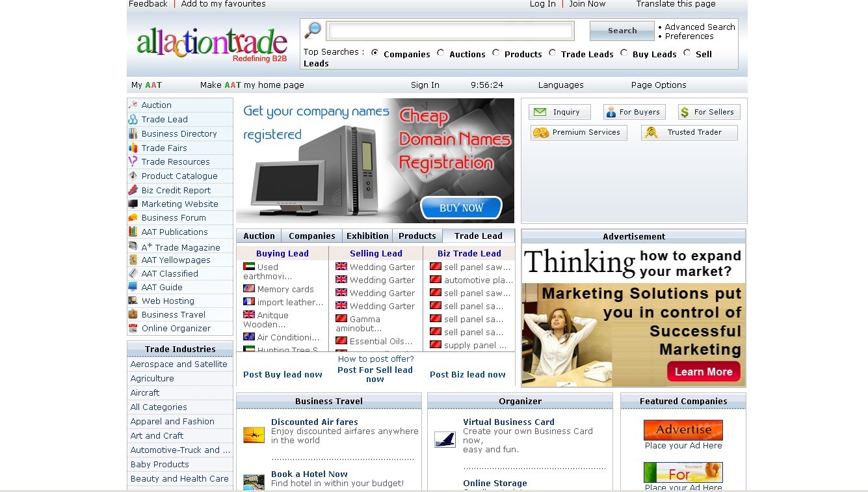
Task: Select the Companies radio button
Action: pos(375,53)
